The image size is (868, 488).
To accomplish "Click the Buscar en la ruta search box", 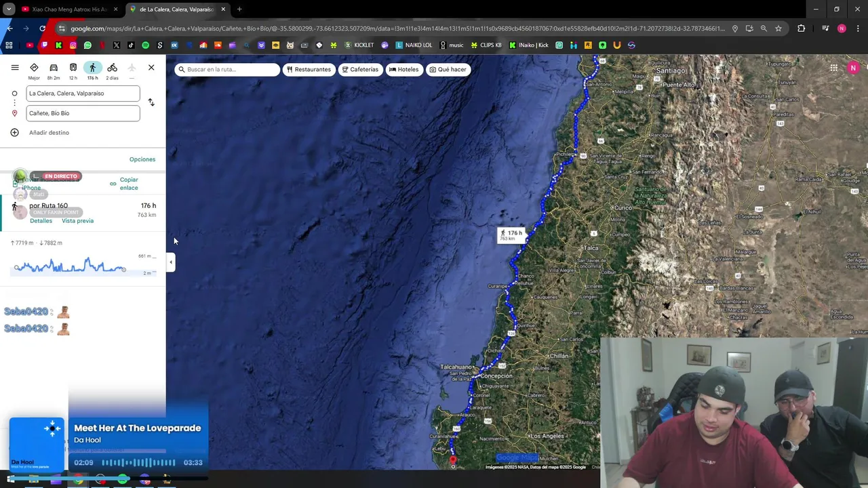I will coord(227,69).
